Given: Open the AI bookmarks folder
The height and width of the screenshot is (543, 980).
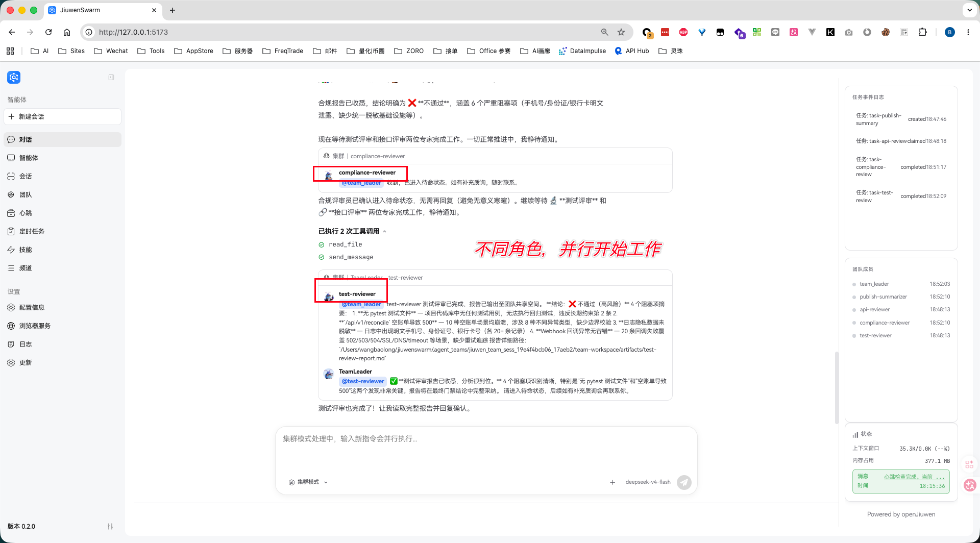Looking at the screenshot, I should [40, 51].
